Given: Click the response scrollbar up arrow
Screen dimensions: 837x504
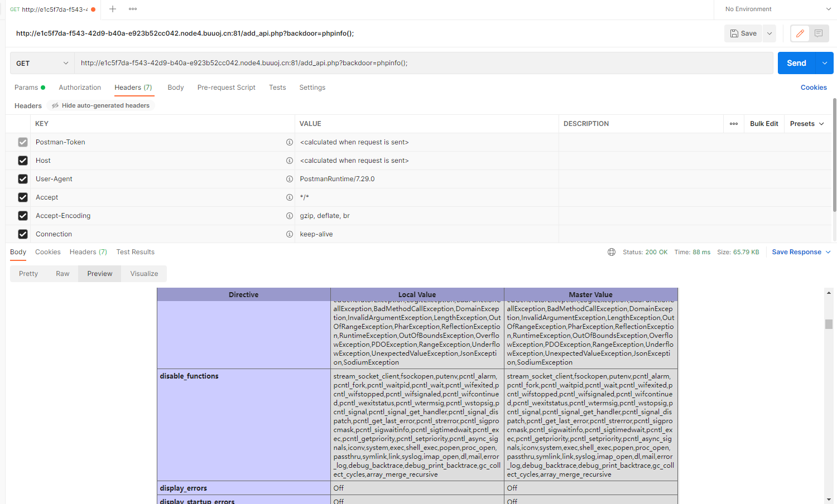Looking at the screenshot, I should (x=829, y=292).
